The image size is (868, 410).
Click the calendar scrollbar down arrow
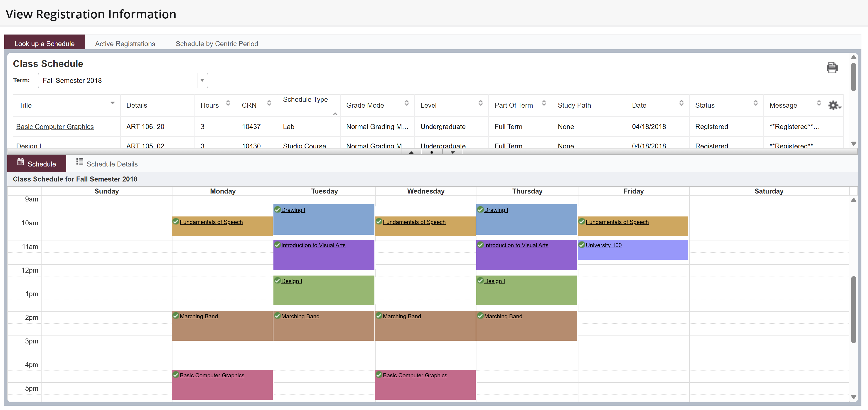tap(853, 397)
